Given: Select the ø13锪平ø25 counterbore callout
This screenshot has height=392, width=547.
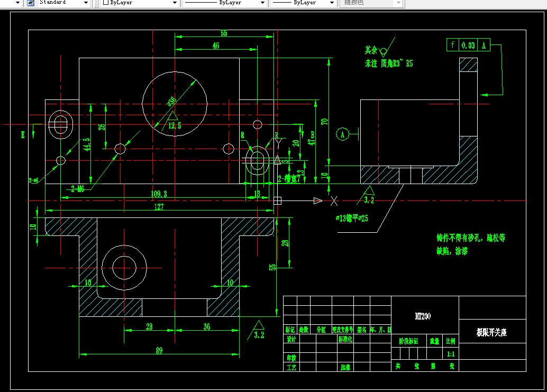Looking at the screenshot, I should tap(352, 218).
